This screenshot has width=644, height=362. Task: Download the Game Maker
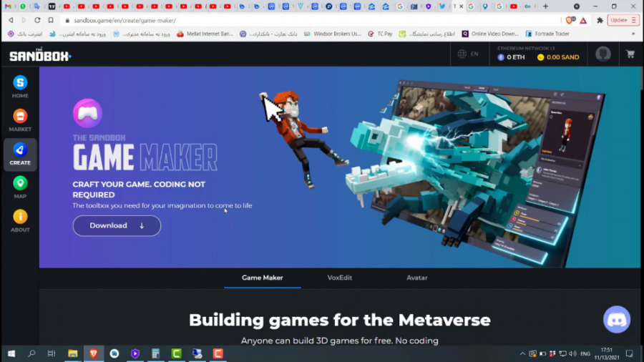coord(117,226)
